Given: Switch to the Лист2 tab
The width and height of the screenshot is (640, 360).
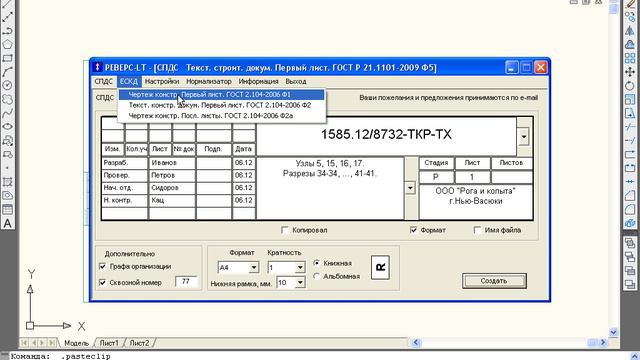Looking at the screenshot, I should click(139, 343).
